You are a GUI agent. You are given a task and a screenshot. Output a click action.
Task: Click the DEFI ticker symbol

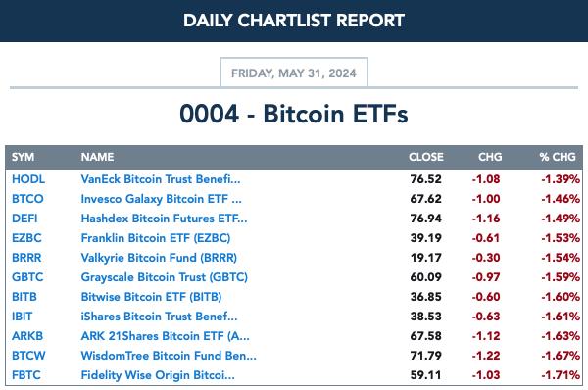click(x=24, y=219)
